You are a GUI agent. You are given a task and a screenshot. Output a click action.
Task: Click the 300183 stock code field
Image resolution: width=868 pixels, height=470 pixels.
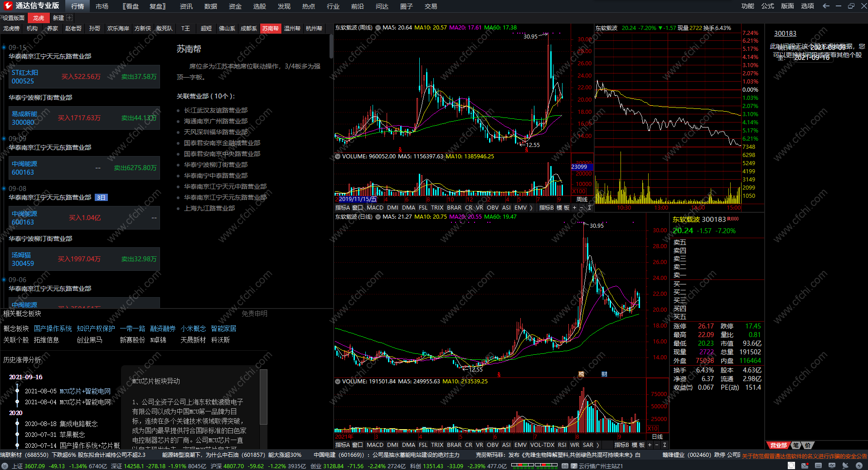[785, 34]
